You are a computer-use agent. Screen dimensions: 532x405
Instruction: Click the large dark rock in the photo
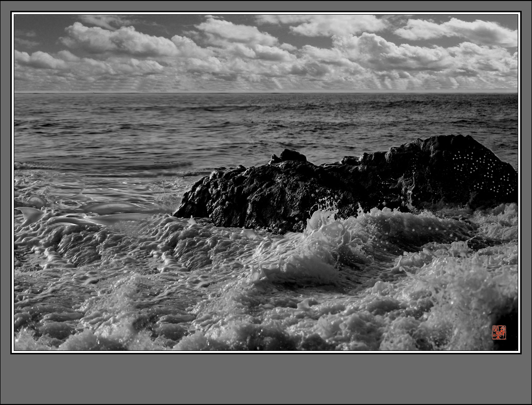click(x=344, y=187)
